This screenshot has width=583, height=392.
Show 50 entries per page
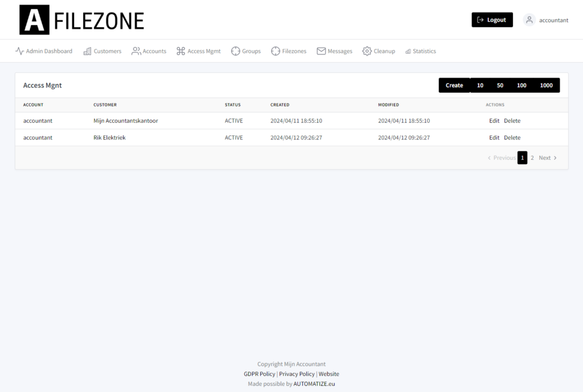[x=500, y=85]
